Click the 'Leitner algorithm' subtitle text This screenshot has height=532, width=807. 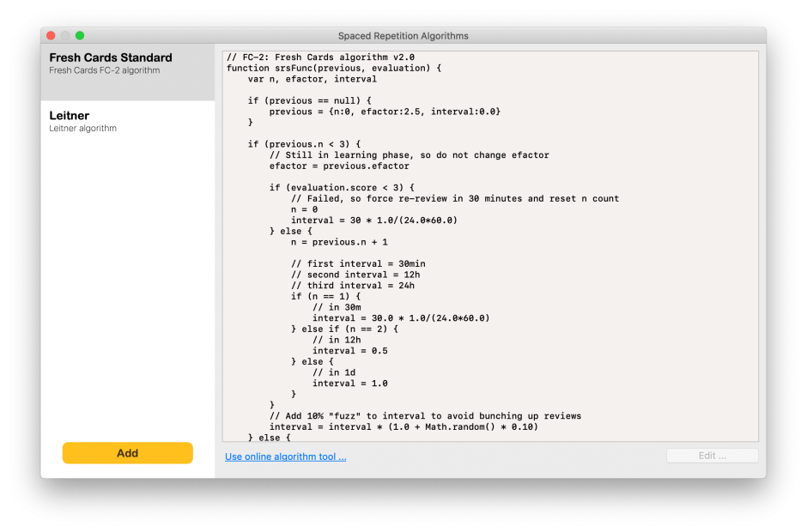83,128
